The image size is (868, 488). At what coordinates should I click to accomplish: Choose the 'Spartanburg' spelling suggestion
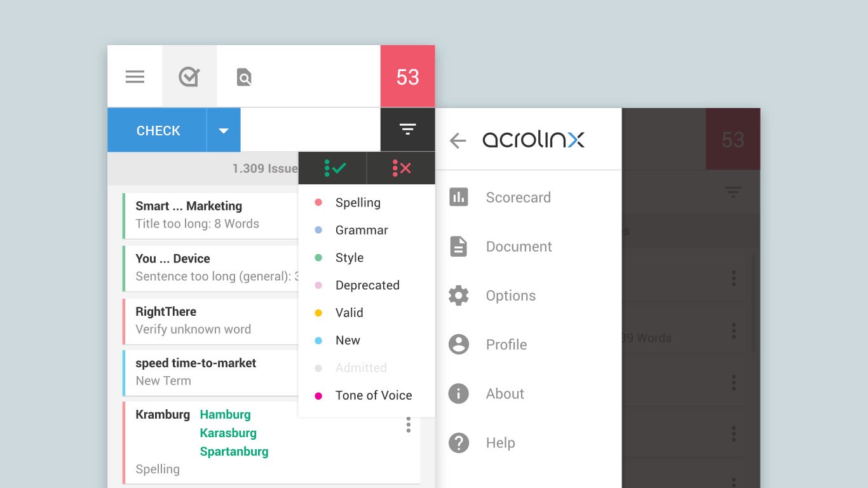(x=234, y=451)
